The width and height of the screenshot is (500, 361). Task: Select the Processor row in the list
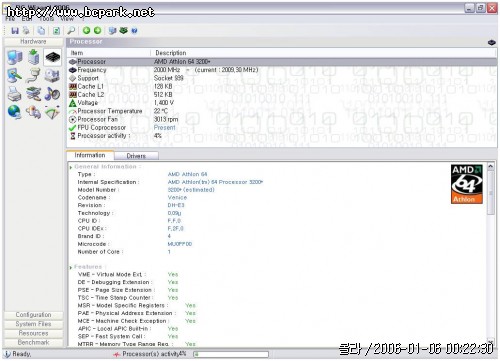(x=282, y=62)
